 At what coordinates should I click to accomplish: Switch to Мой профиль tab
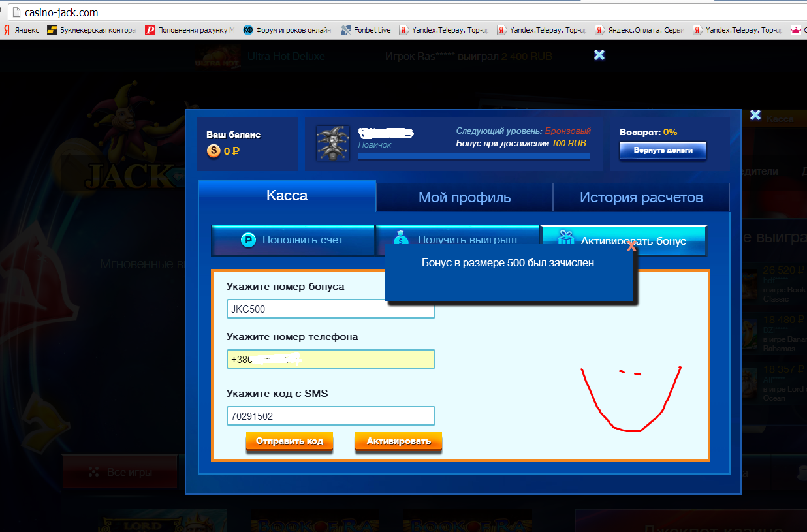click(464, 197)
